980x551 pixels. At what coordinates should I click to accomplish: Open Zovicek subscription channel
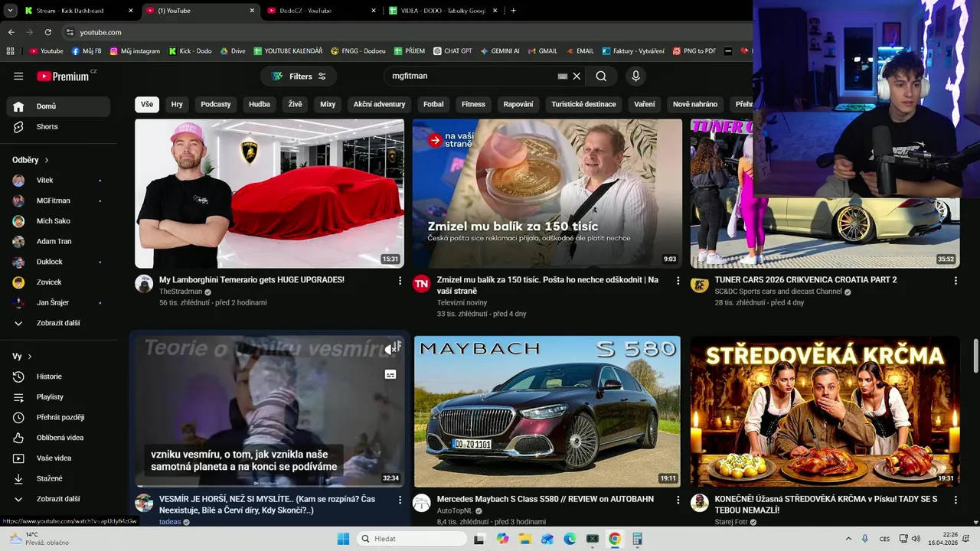(58, 282)
